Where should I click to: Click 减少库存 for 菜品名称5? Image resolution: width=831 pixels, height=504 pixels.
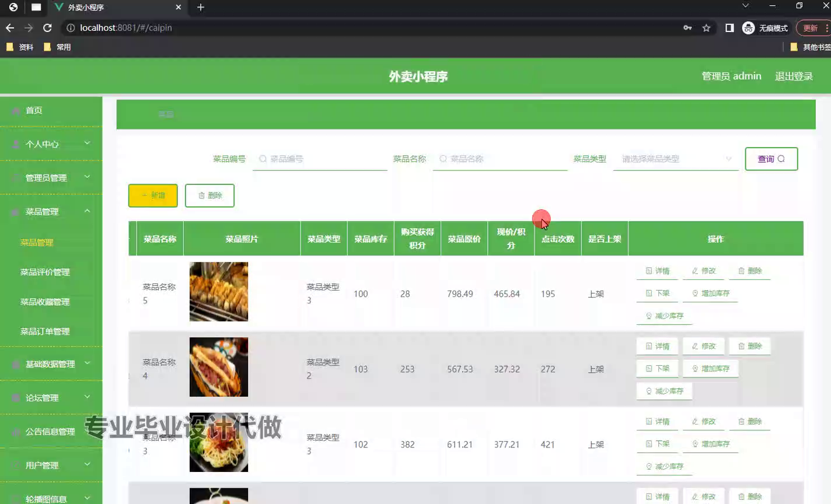[x=664, y=316]
